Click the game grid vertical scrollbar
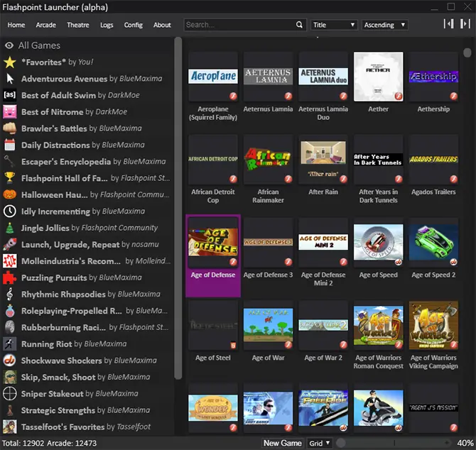The height and width of the screenshot is (450, 476). (467, 53)
